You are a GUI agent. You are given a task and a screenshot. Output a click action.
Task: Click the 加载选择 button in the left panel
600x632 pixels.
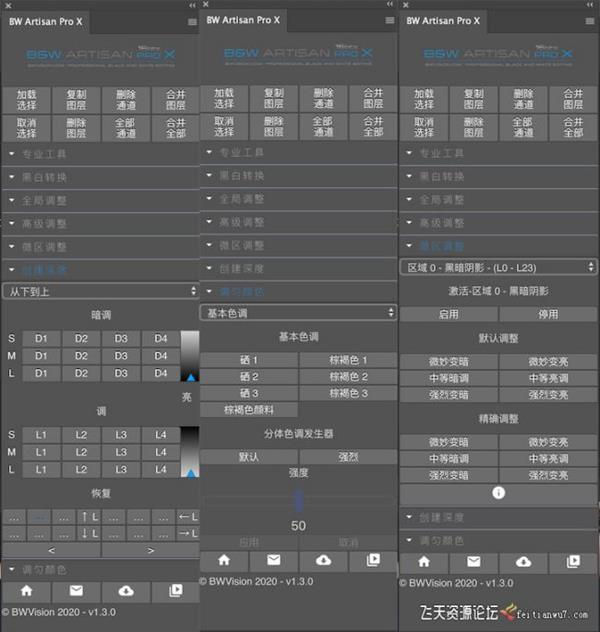27,100
